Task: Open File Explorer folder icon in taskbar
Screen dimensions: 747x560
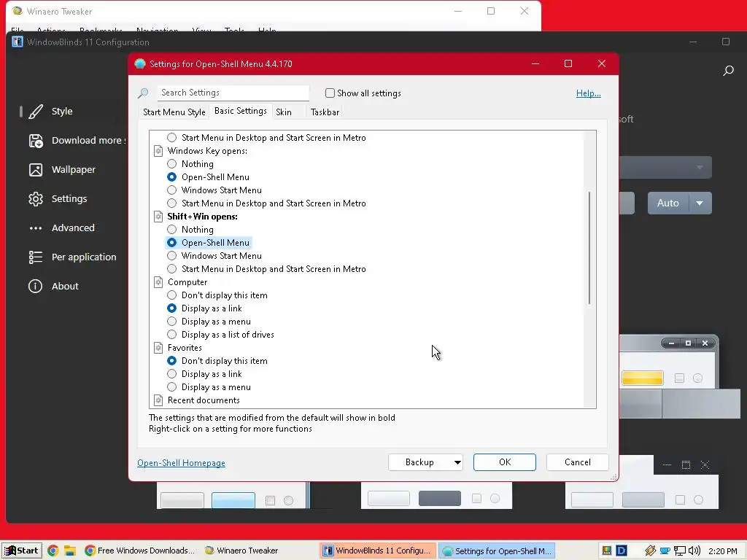Action: click(70, 551)
